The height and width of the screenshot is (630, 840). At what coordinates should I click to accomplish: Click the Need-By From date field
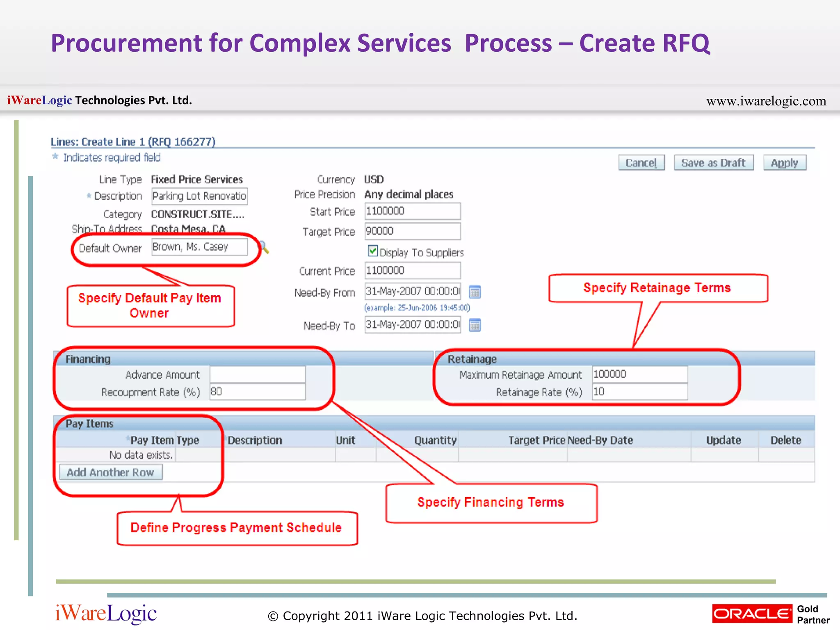tap(413, 291)
